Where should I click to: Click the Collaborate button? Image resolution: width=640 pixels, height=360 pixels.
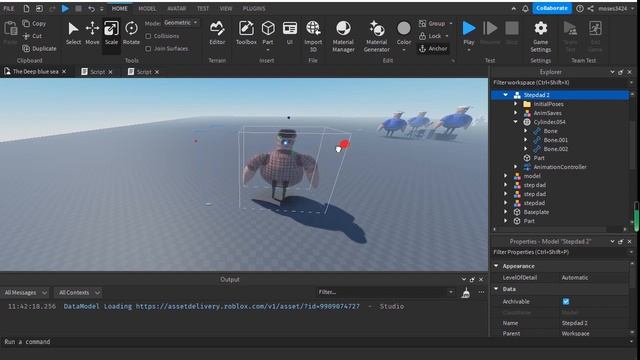[x=552, y=8]
